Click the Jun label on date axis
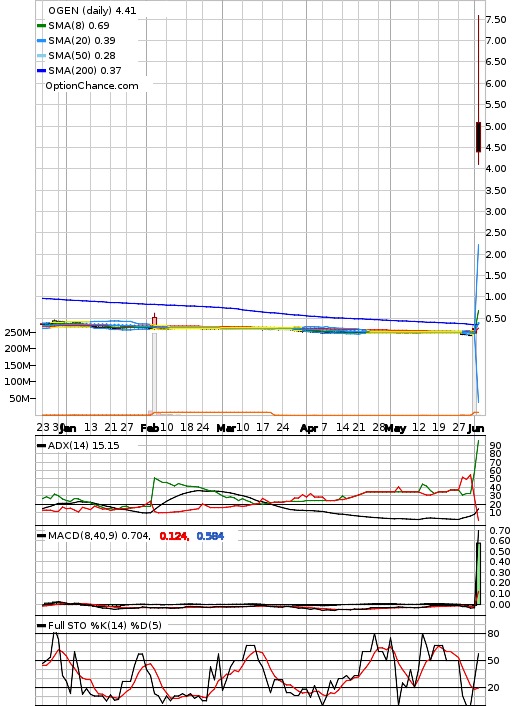 (x=476, y=428)
